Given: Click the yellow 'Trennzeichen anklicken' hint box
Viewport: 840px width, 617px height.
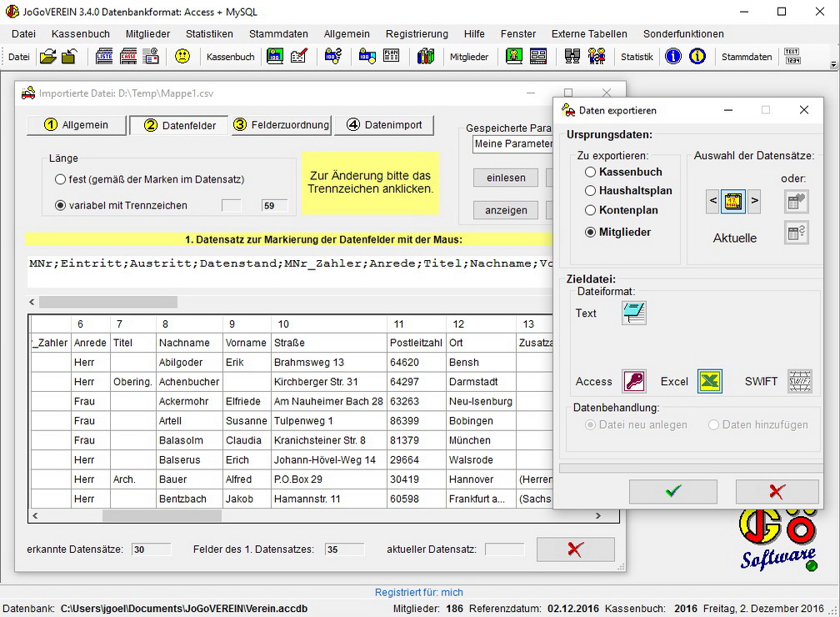Looking at the screenshot, I should click(370, 183).
